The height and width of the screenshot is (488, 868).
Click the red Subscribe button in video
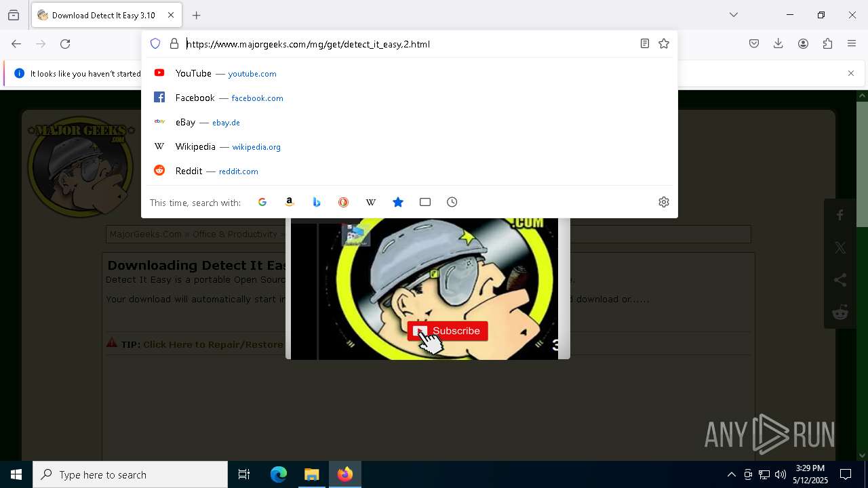pos(448,331)
